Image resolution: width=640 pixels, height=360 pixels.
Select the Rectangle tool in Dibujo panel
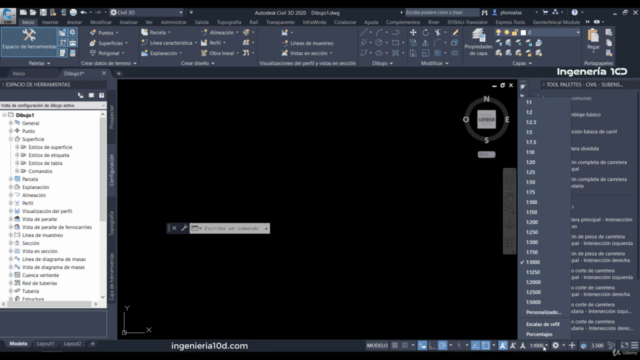pos(395,42)
